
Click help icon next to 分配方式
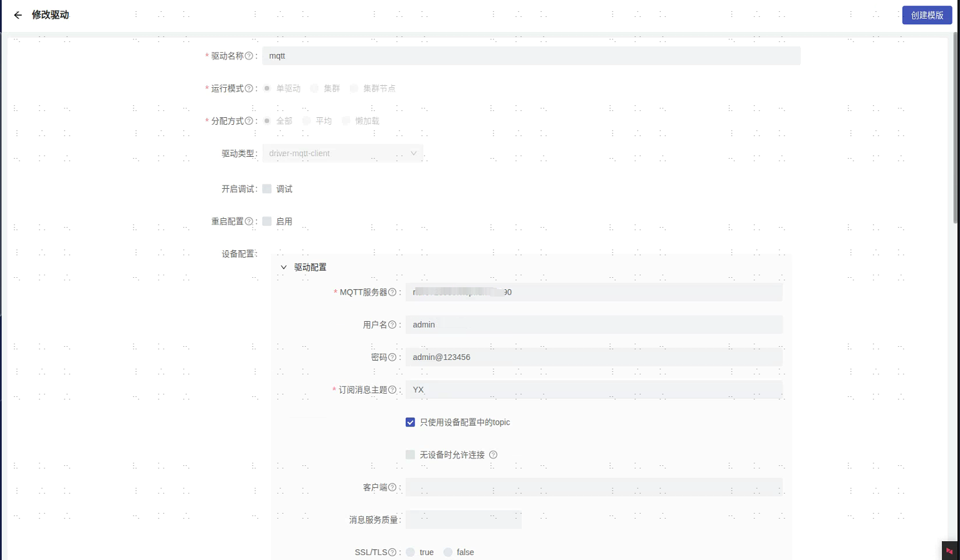tap(249, 121)
